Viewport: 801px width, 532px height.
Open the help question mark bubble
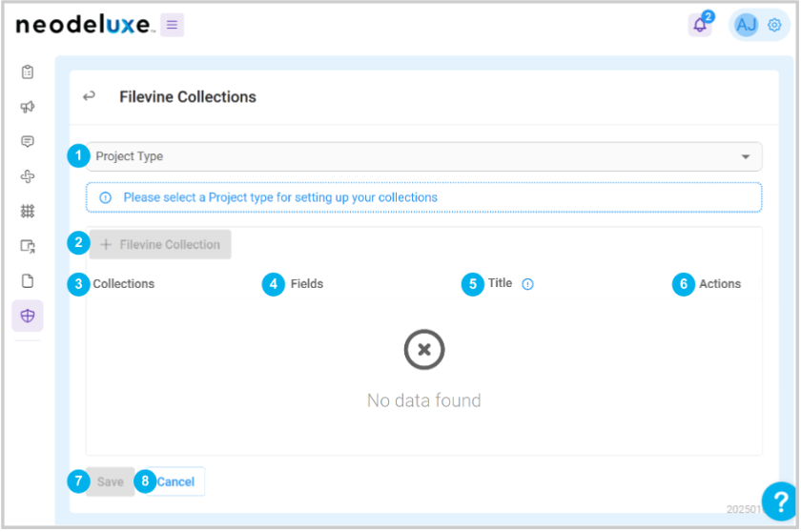point(780,501)
